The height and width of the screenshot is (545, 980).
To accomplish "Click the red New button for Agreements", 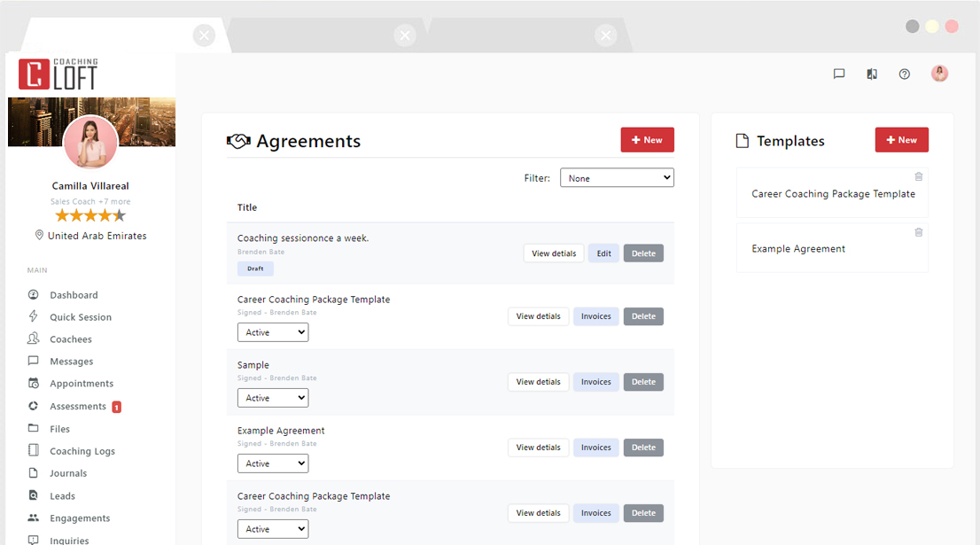I will pyautogui.click(x=647, y=139).
